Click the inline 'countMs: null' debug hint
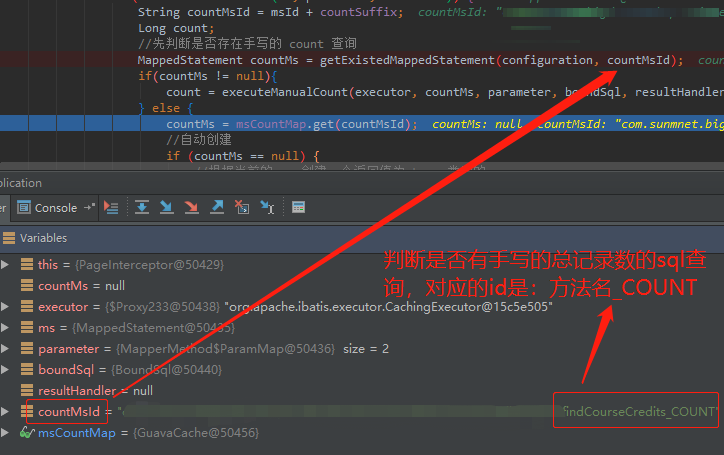Screen dimensions: 724x455 pyautogui.click(x=477, y=124)
